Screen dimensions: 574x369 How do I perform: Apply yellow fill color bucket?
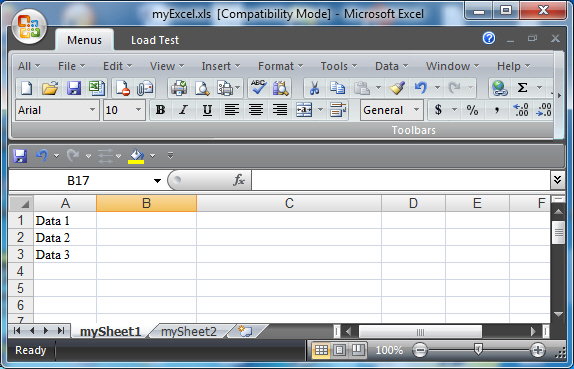(136, 156)
